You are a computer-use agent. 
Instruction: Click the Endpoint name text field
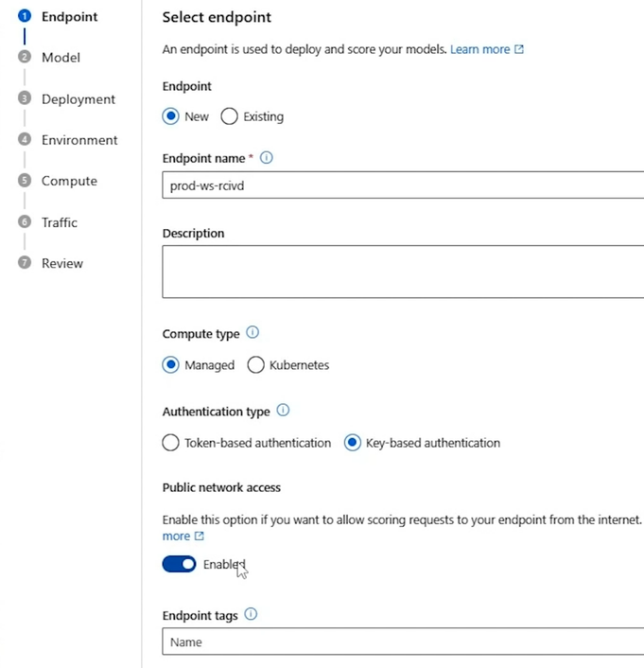tap(403, 185)
